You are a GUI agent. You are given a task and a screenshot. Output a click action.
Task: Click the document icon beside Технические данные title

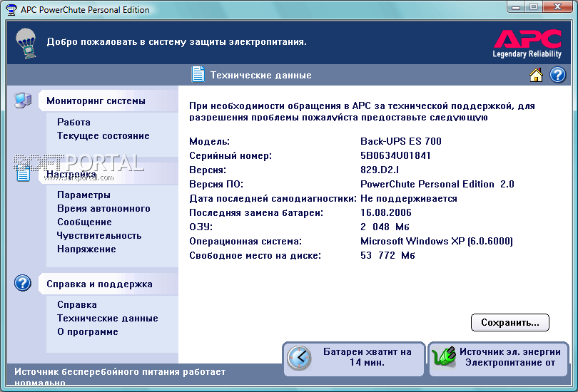click(198, 74)
